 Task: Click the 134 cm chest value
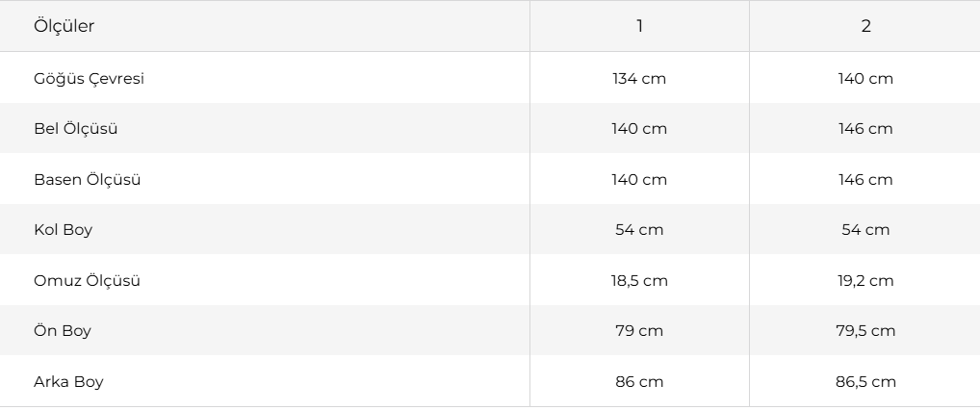(x=639, y=79)
